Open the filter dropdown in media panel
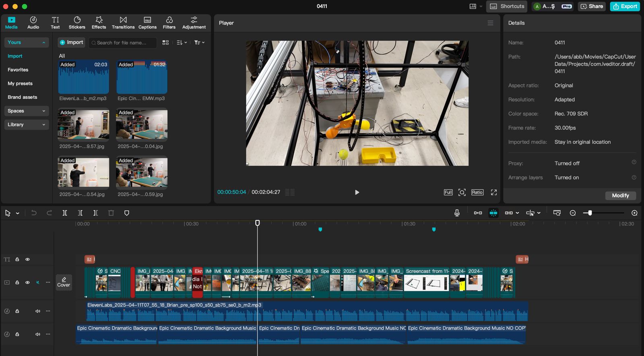The height and width of the screenshot is (356, 644). click(x=199, y=42)
